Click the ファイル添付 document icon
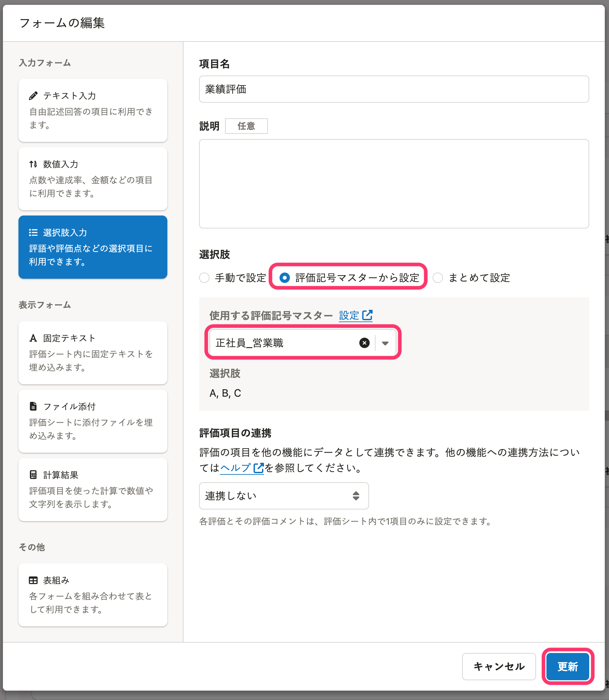This screenshot has height=700, width=609. (x=33, y=406)
